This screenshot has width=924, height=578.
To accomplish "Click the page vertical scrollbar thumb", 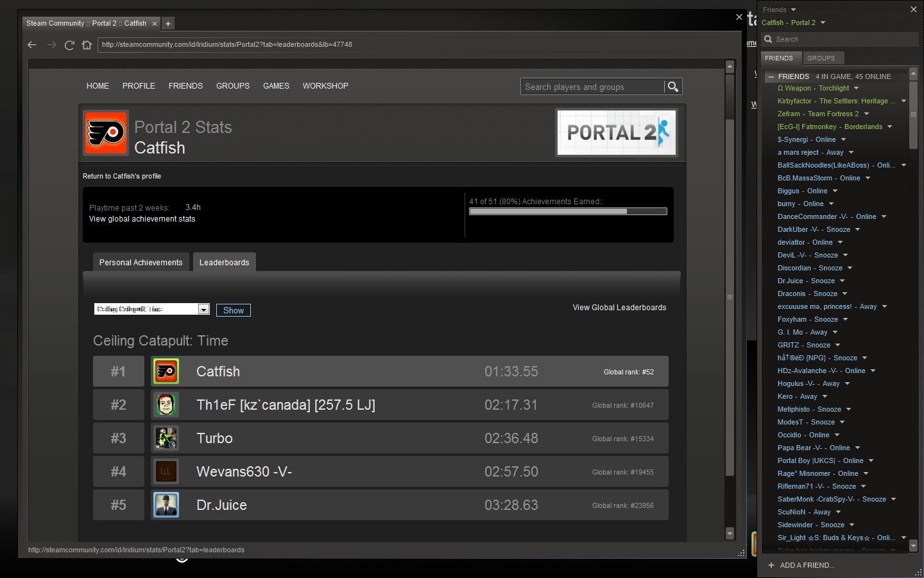I will [x=730, y=297].
